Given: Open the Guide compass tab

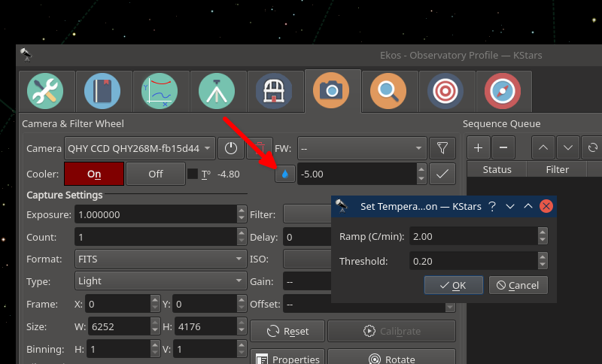Looking at the screenshot, I should (503, 91).
